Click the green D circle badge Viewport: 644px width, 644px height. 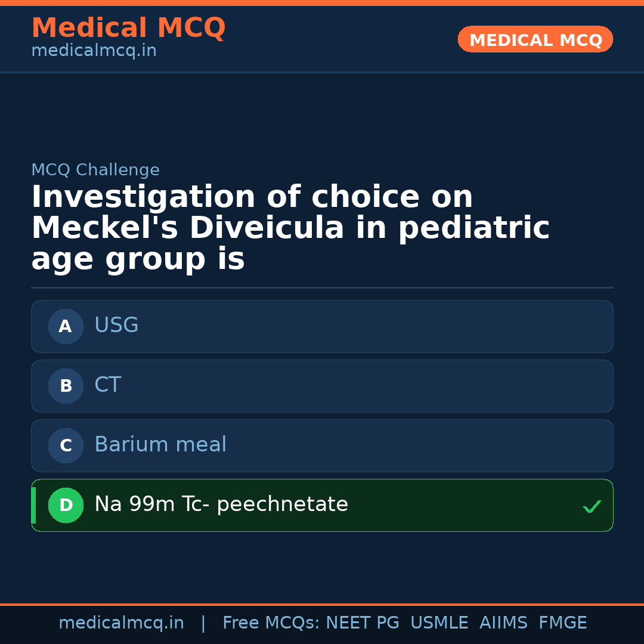pyautogui.click(x=66, y=505)
